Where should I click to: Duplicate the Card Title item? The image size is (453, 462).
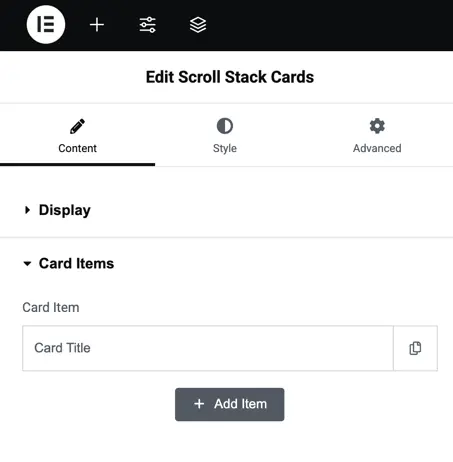click(x=415, y=348)
